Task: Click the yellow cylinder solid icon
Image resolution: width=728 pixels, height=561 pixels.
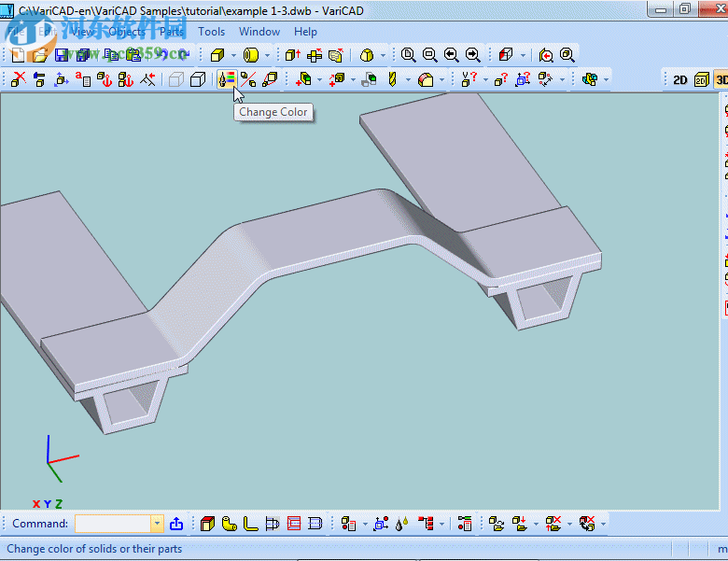Action: pos(250,55)
